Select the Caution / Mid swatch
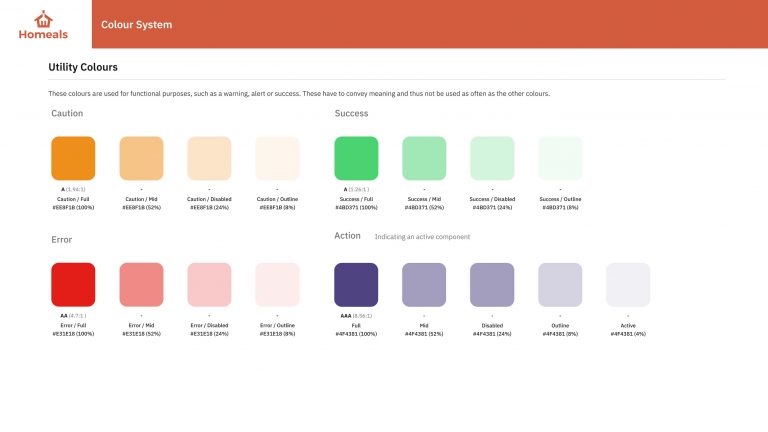The width and height of the screenshot is (768, 432). coord(141,158)
